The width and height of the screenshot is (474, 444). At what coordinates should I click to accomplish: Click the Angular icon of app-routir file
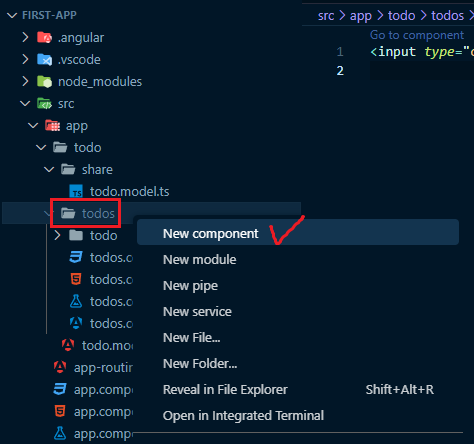coord(60,367)
